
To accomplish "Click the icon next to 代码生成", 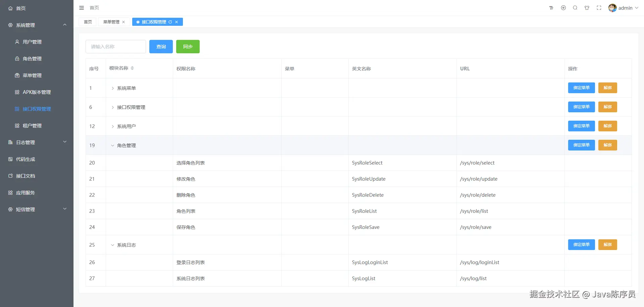I will (x=10, y=159).
